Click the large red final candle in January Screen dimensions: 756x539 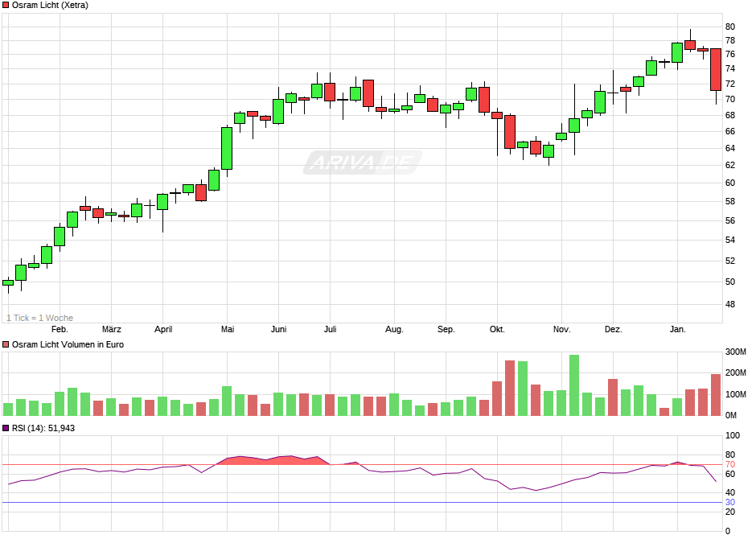point(716,69)
